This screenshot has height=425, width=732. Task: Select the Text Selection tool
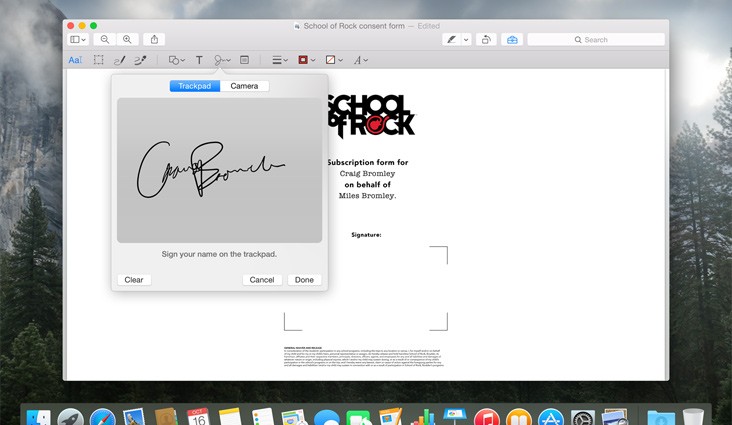75,60
